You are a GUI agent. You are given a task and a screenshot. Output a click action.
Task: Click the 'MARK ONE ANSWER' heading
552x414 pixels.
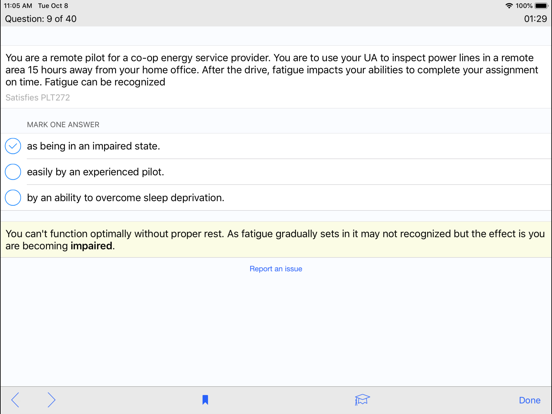click(x=63, y=125)
